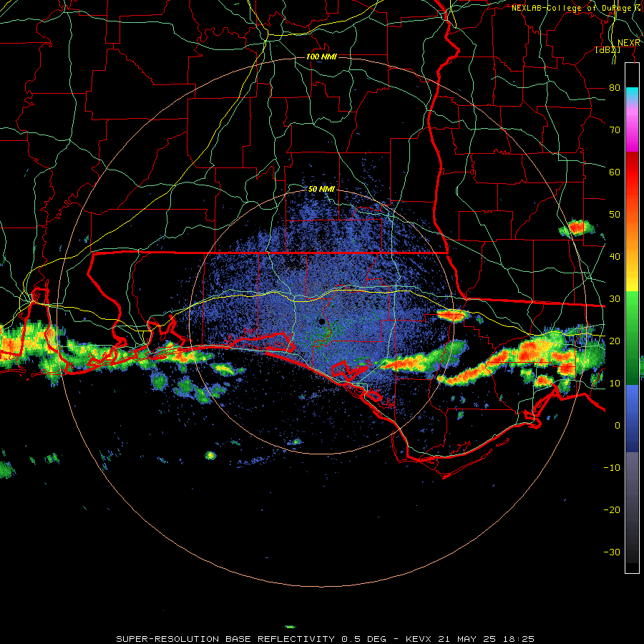The width and height of the screenshot is (644, 644).
Task: Click the positive 10 value on dBZ scale
Action: (615, 384)
